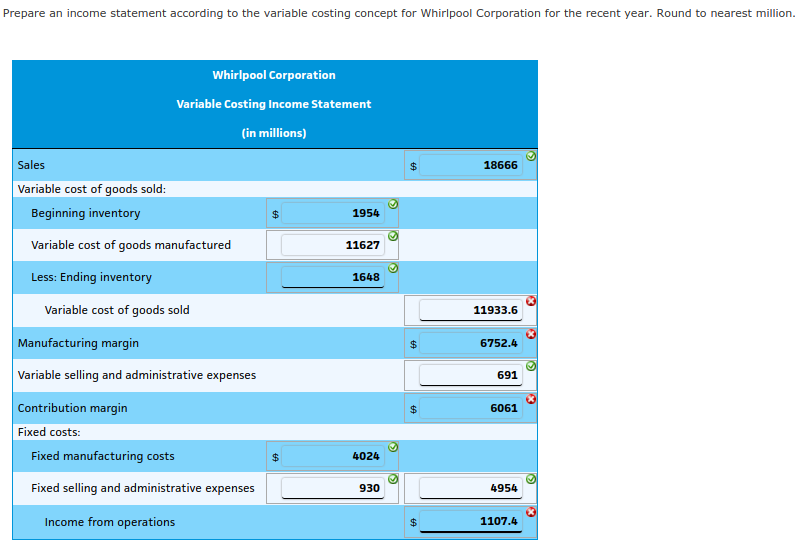This screenshot has width=807, height=559.
Task: Click the Sales row label
Action: coord(31,165)
